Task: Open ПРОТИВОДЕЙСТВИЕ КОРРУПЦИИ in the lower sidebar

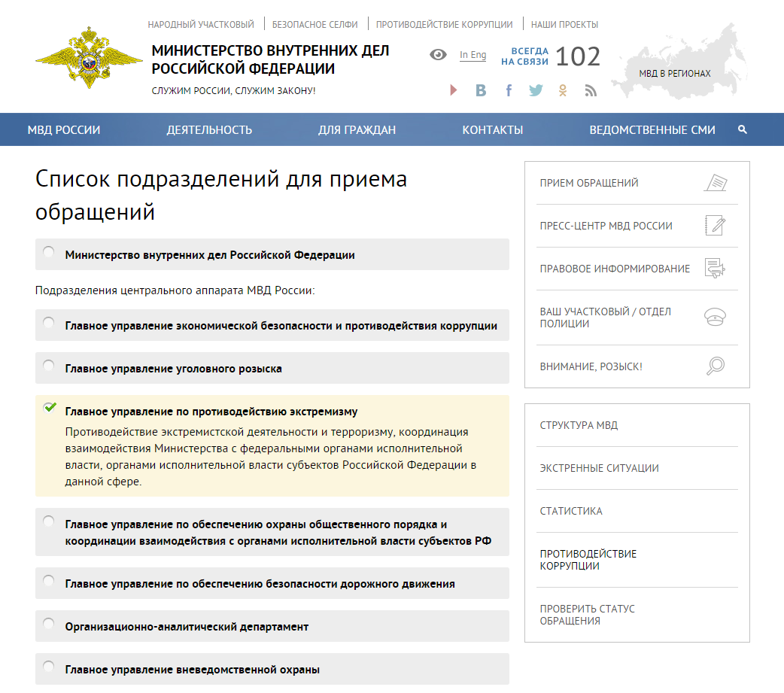Action: pos(588,560)
